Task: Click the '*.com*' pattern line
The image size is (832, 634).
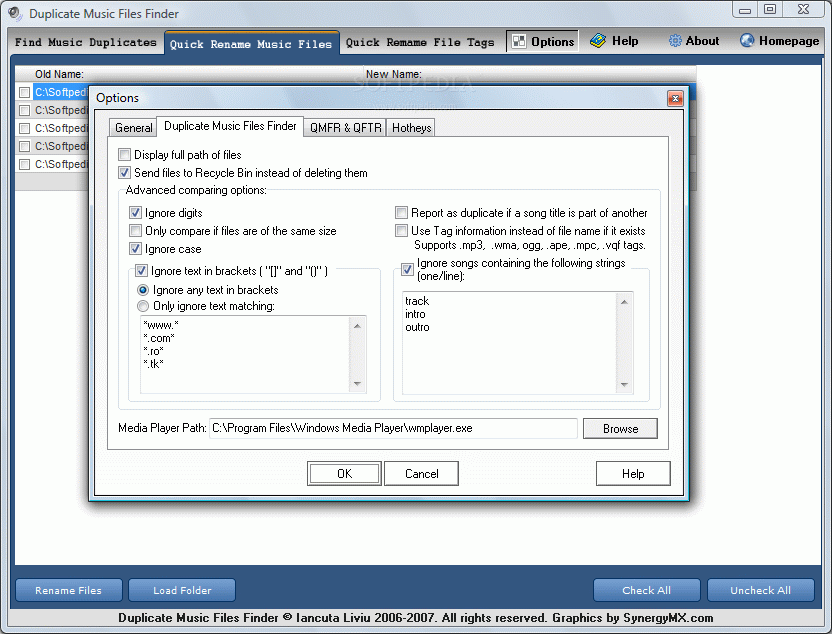Action: [159, 338]
